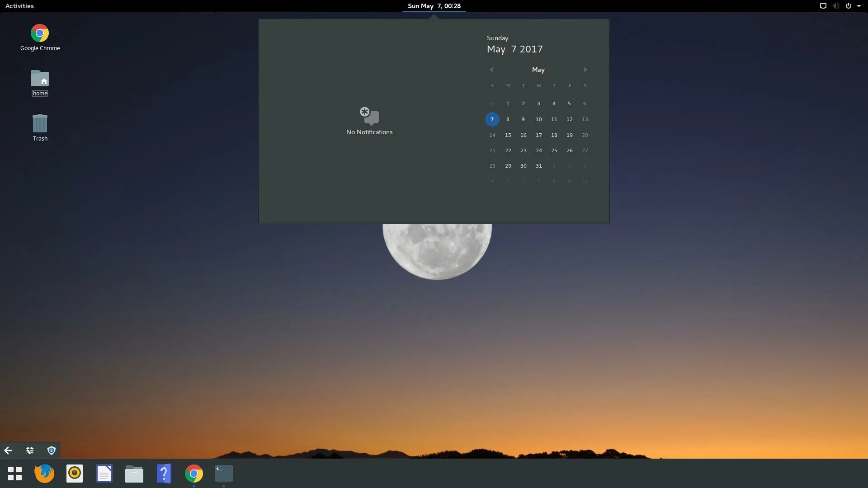The width and height of the screenshot is (868, 488).
Task: Select May 26 in the calendar
Action: 569,150
